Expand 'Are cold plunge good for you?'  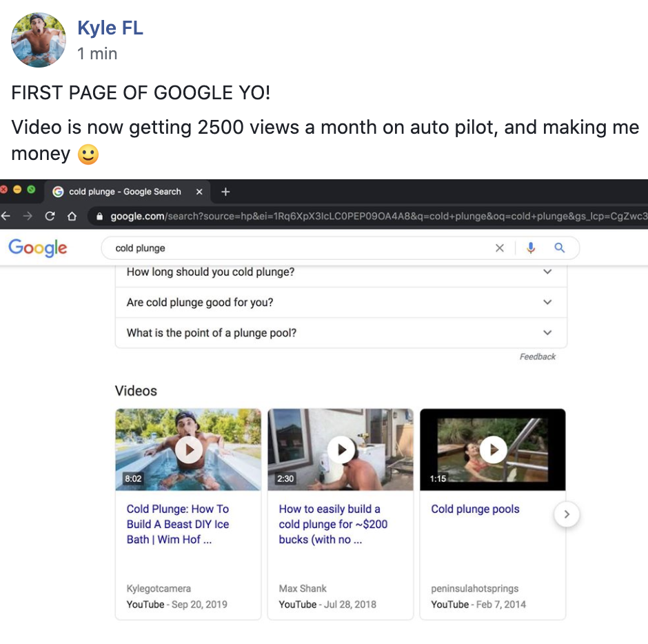[547, 302]
